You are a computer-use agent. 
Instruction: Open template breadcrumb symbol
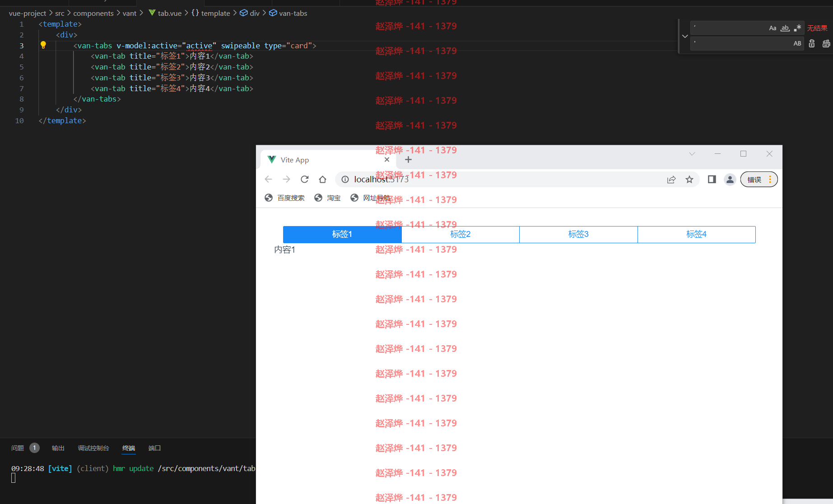[211, 13]
